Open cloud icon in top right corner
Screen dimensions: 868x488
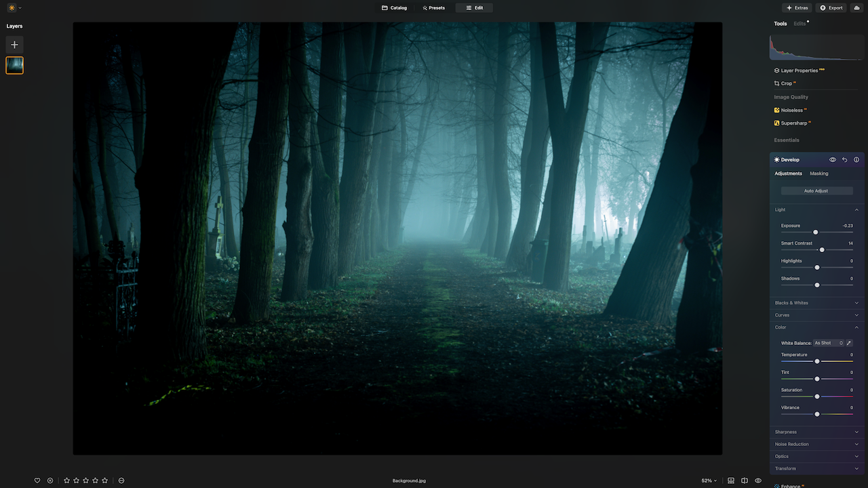tap(856, 8)
